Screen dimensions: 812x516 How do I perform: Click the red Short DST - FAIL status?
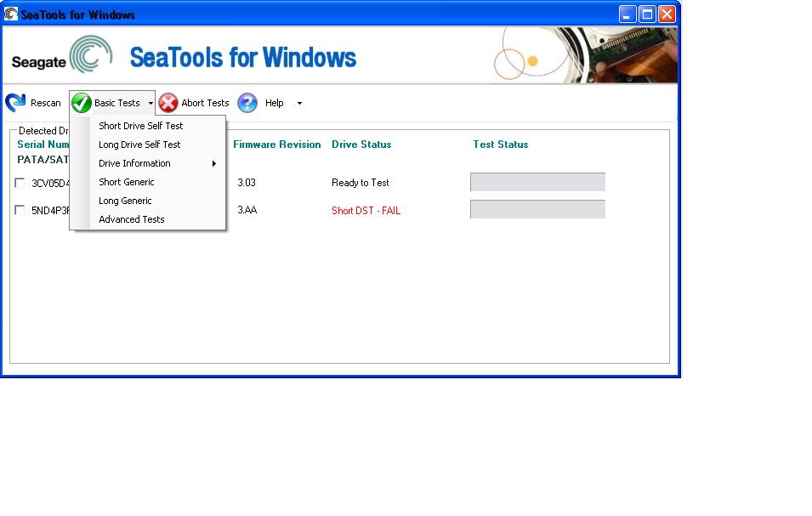366,211
